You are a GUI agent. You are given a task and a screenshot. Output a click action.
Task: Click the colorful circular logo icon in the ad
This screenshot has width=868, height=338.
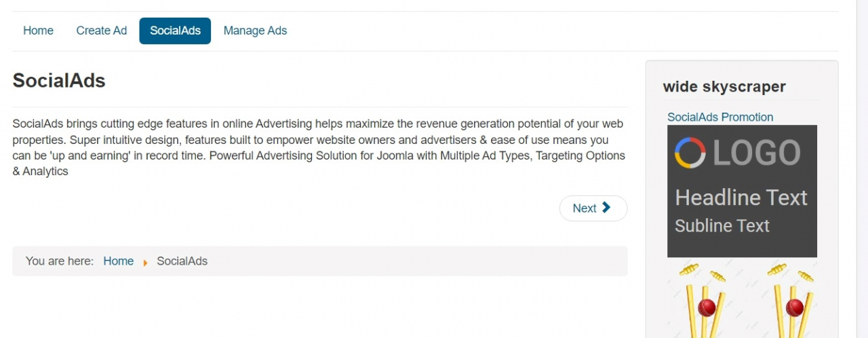click(x=690, y=153)
